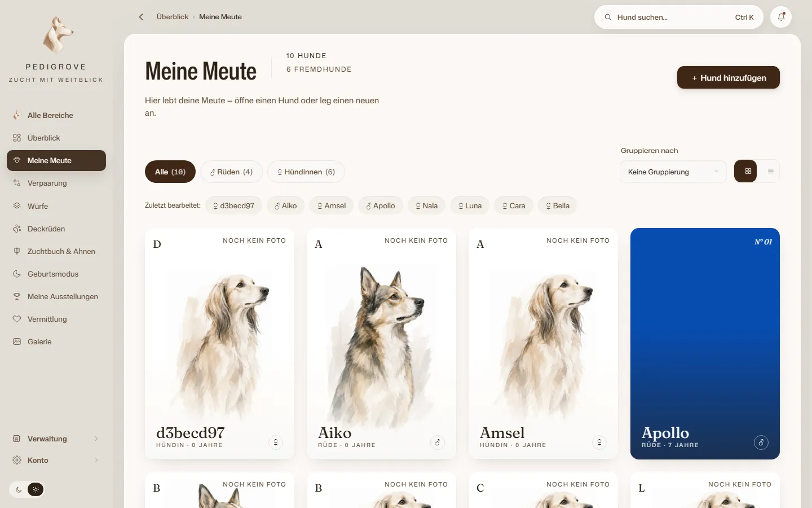812x508 pixels.
Task: Switch to dark mode with the moon toggle
Action: click(19, 489)
